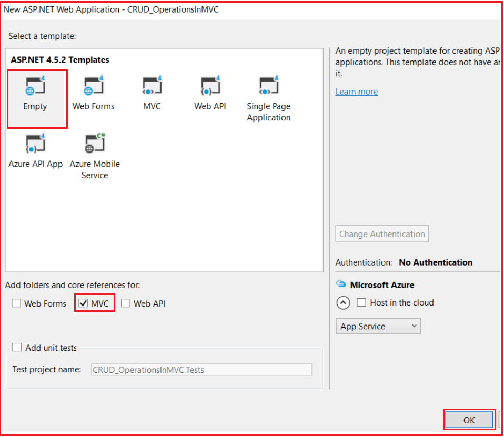
Task: Open the Learn more link
Action: tap(357, 92)
